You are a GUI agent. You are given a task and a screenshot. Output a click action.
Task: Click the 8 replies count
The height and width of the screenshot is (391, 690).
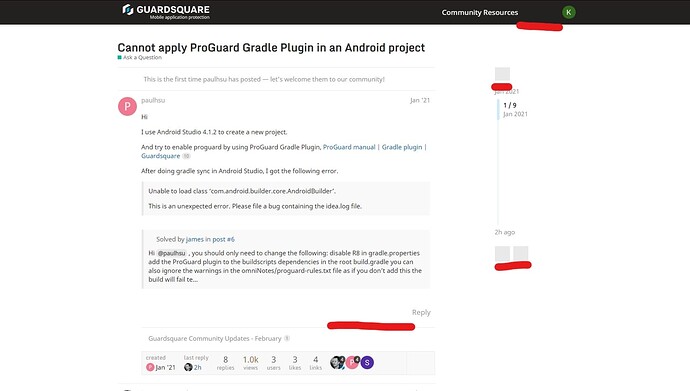225,362
